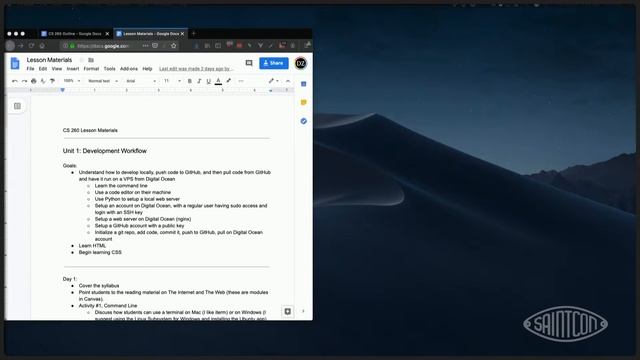
Task: Click the CS 260 Lesson Materials header text
Action: pos(90,130)
